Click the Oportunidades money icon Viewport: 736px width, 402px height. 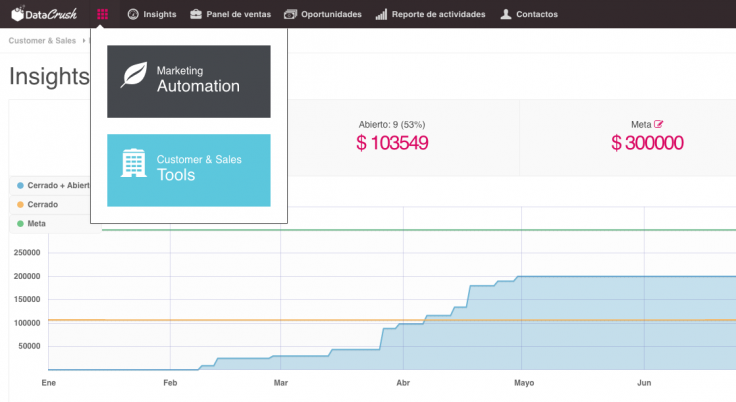pos(291,14)
